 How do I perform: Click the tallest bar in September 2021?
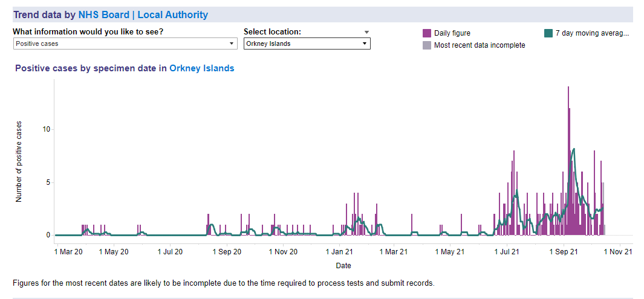[568, 160]
